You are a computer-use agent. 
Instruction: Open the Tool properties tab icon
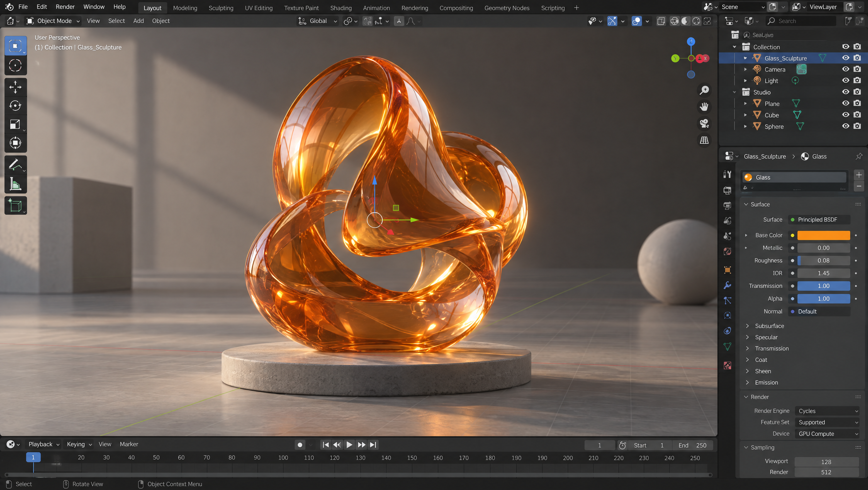pos(728,174)
